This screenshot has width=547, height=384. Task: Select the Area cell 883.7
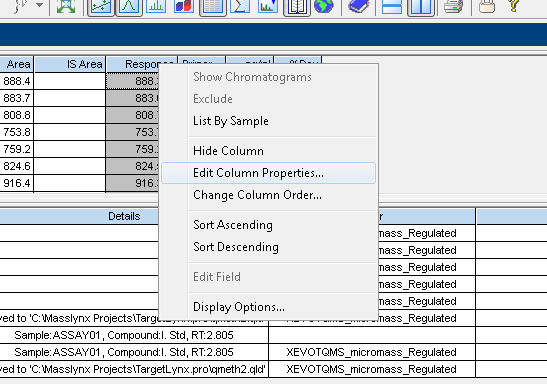click(x=16, y=98)
